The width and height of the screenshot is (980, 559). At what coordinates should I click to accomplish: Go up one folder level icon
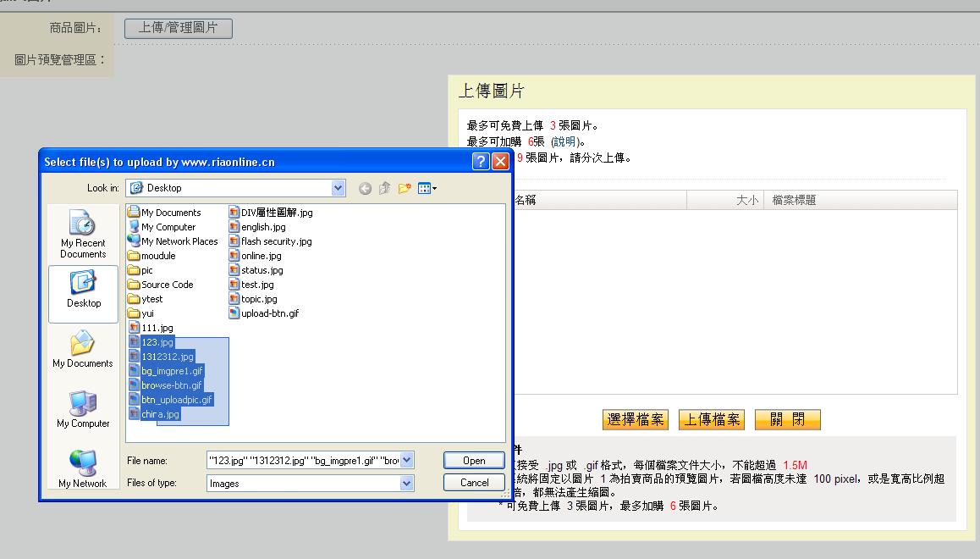(x=384, y=188)
